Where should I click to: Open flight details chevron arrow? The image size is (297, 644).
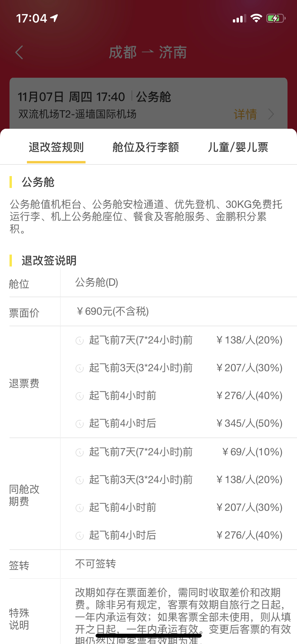pos(271,114)
